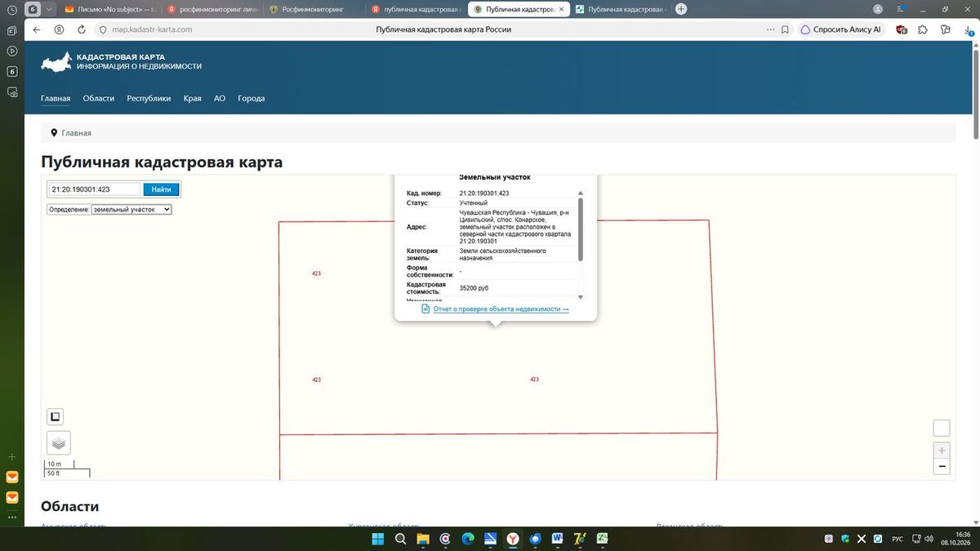Open the Определение object type dropdown
Viewport: 980px width, 551px height.
(x=131, y=210)
